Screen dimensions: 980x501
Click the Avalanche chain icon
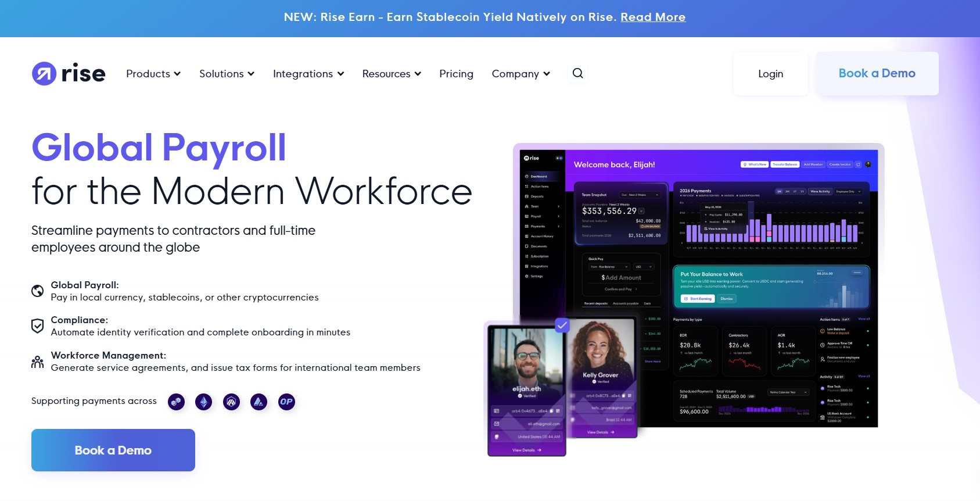point(259,402)
